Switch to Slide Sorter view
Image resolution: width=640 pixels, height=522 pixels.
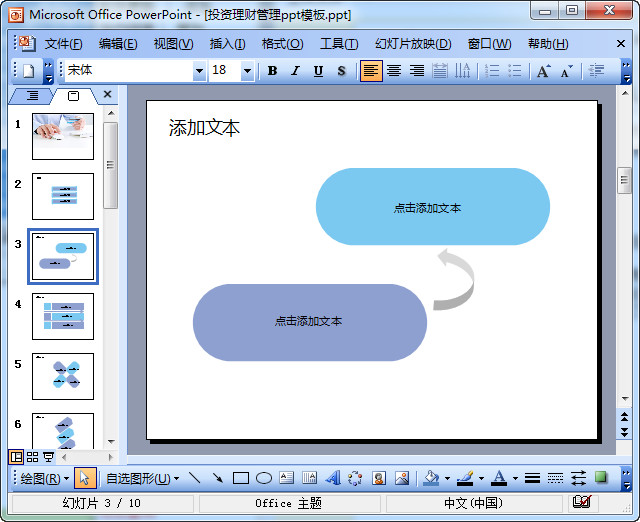coord(32,457)
